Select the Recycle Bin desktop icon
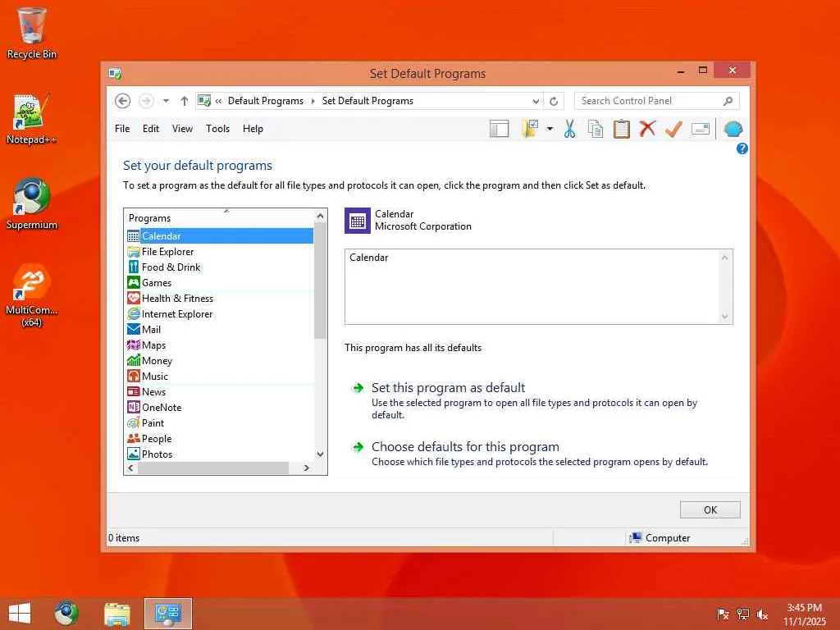This screenshot has width=840, height=630. click(31, 33)
